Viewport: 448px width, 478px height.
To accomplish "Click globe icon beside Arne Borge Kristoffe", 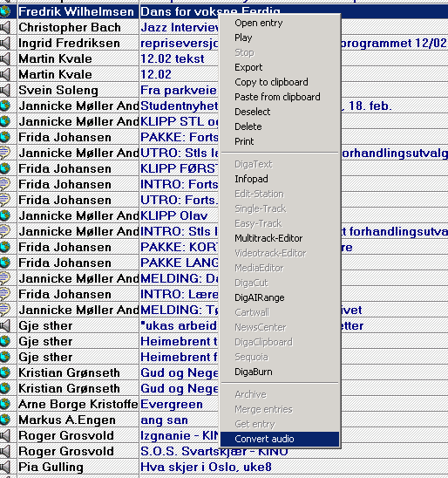I will (5, 404).
